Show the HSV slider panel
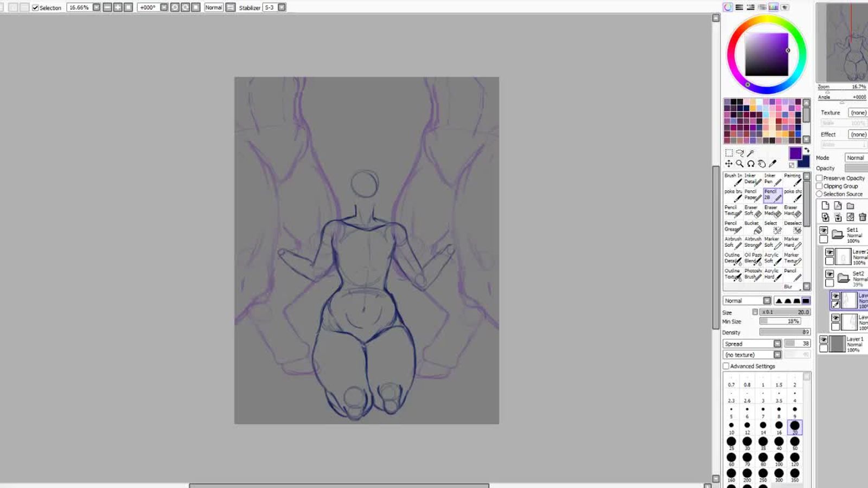868x488 pixels. [x=751, y=8]
